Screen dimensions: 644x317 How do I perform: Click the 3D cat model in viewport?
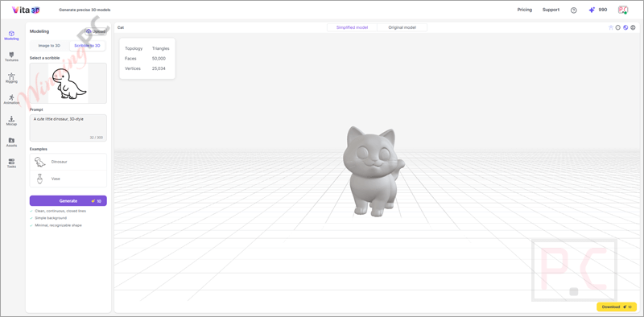coord(373,171)
